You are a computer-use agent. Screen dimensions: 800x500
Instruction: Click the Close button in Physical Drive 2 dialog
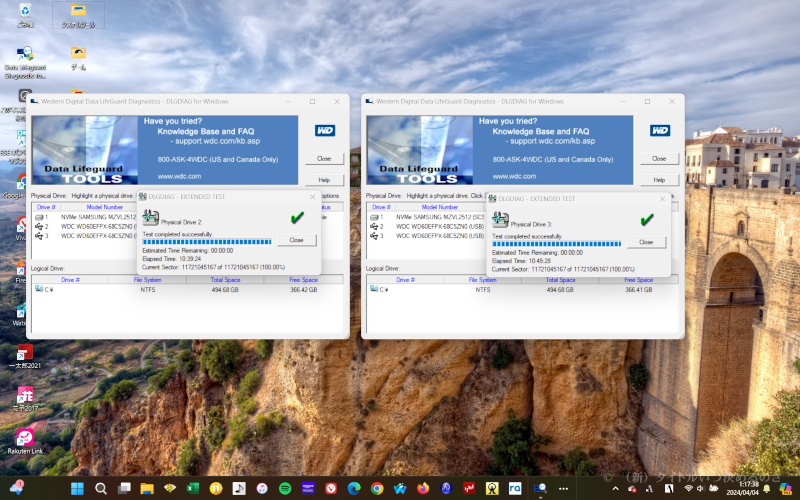[296, 240]
